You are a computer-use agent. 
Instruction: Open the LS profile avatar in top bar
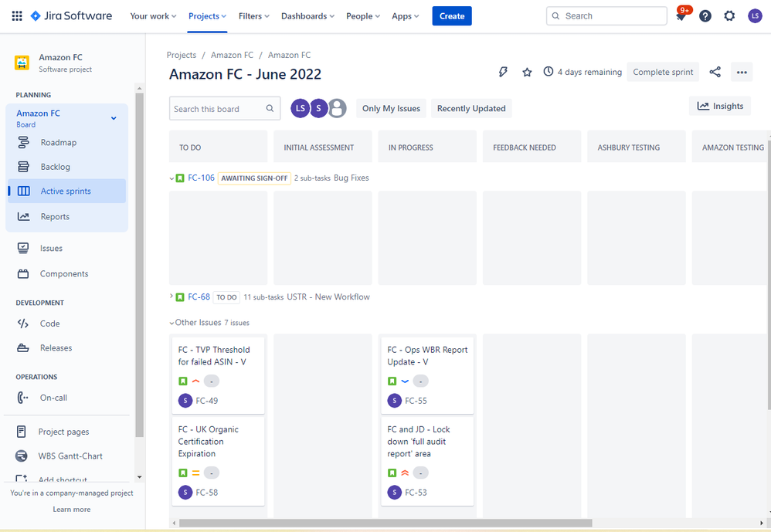pyautogui.click(x=755, y=16)
